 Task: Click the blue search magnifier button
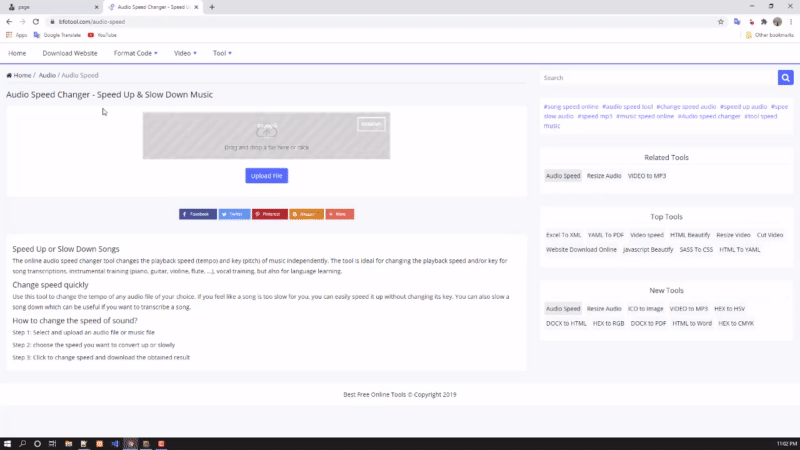tap(785, 77)
